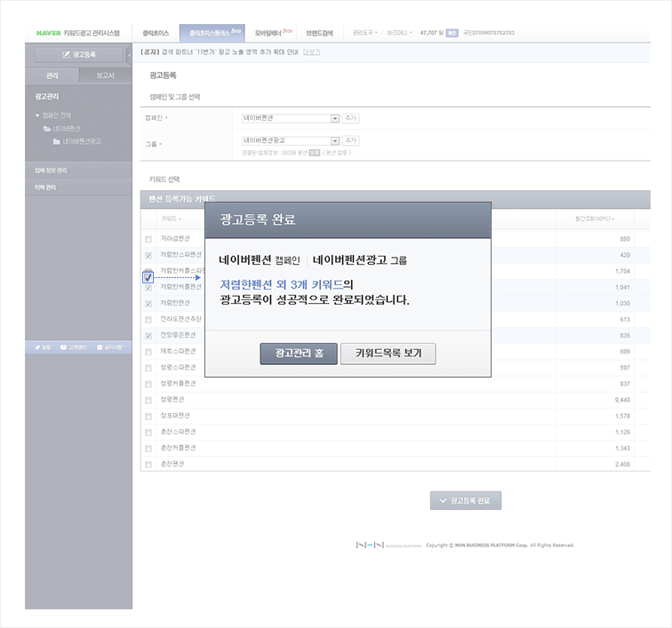672x628 pixels.
Task: Uncheck the 저렴한커플펜션 keyword checkbox
Action: click(148, 288)
